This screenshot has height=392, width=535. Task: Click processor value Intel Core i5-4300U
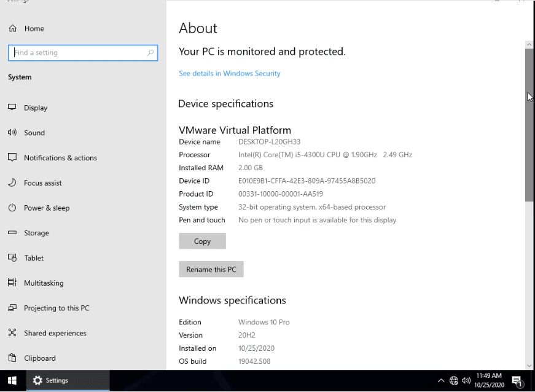325,155
